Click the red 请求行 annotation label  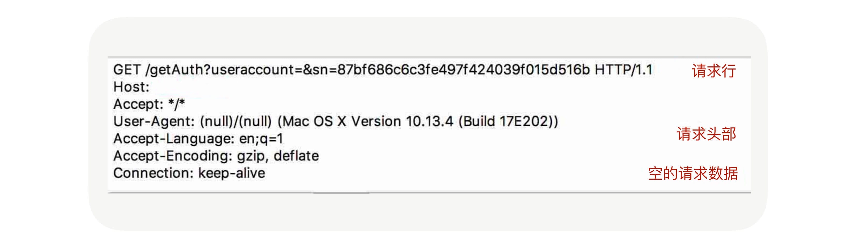tap(714, 71)
